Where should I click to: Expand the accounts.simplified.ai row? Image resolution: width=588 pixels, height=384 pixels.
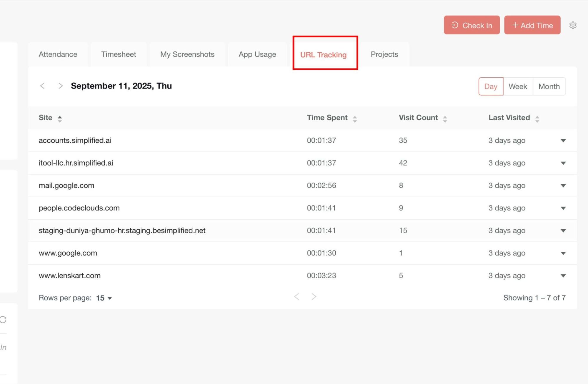click(x=563, y=141)
